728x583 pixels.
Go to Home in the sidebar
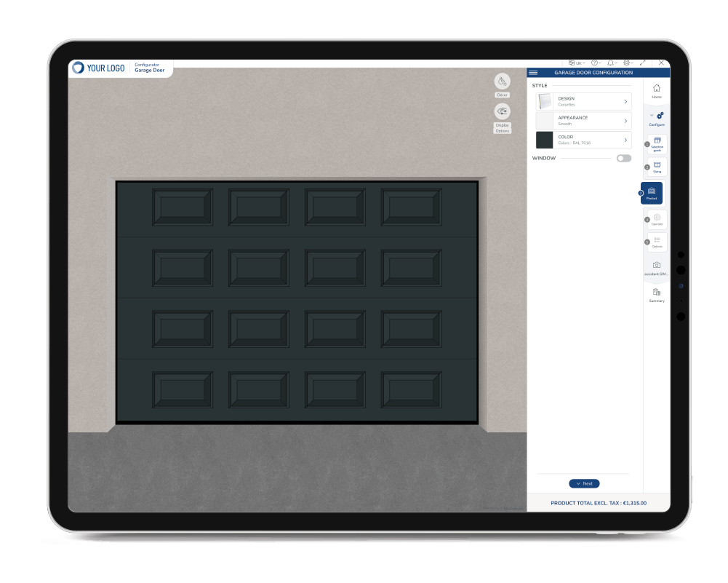(x=657, y=90)
